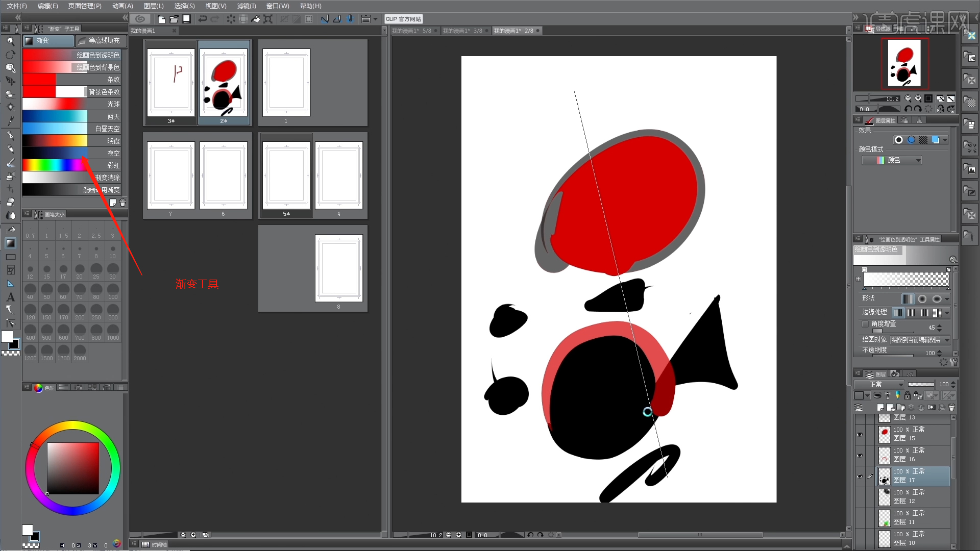Select the Gradient tool in toolbox

(10, 243)
